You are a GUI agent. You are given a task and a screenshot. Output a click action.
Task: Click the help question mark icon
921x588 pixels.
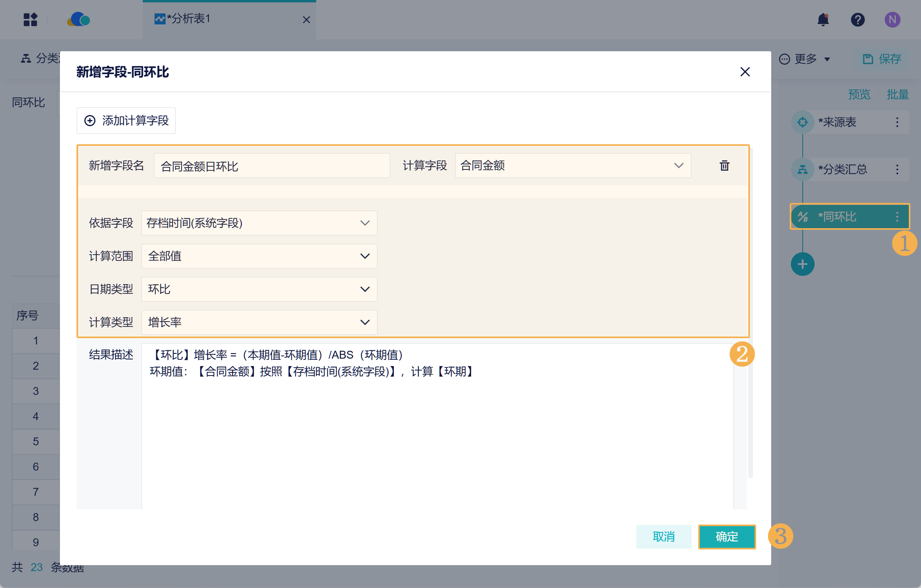[x=858, y=20]
